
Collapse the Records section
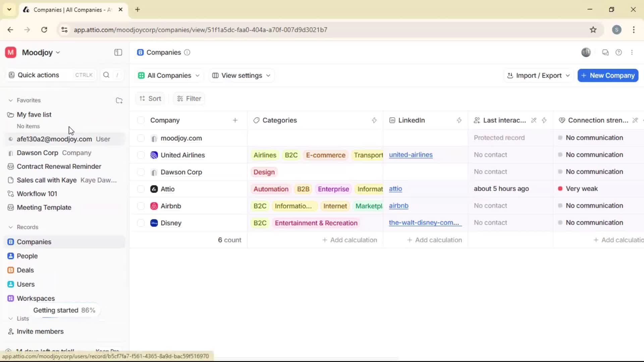[x=11, y=227]
